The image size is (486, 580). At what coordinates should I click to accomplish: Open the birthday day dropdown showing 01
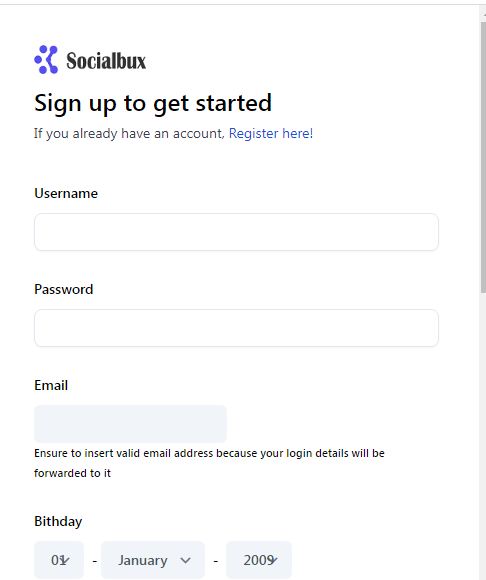point(59,560)
